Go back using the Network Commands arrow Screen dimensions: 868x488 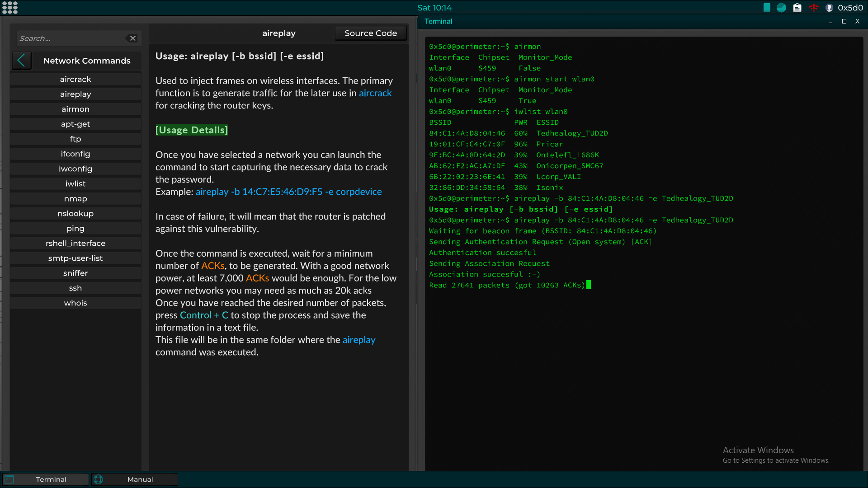tap(21, 61)
